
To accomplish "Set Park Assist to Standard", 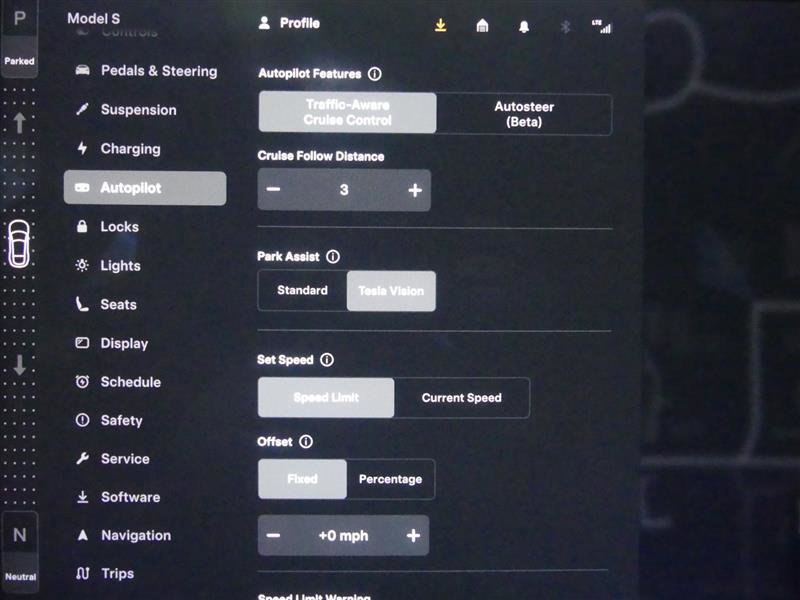I will coord(302,290).
